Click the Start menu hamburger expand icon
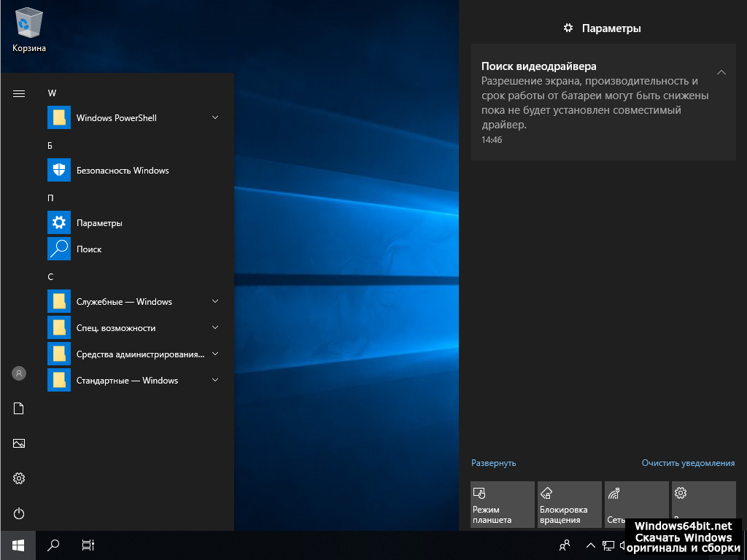 (19, 93)
